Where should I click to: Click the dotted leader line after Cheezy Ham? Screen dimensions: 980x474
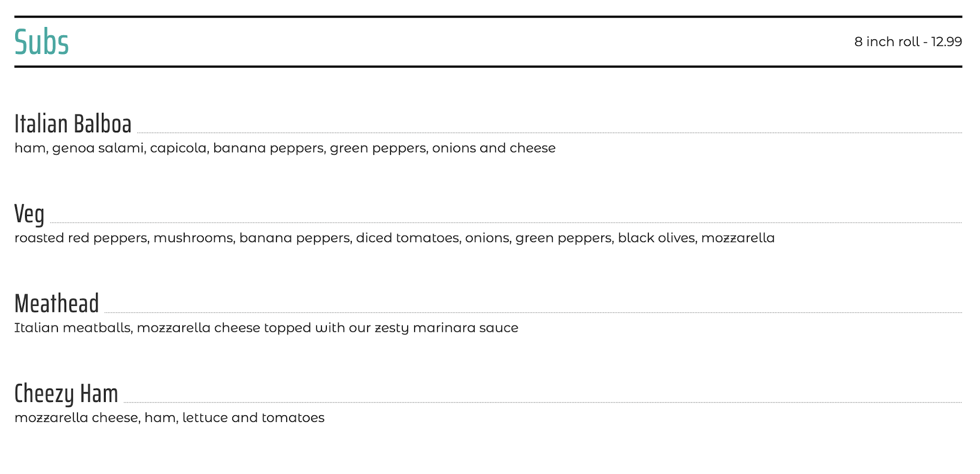pyautogui.click(x=542, y=402)
